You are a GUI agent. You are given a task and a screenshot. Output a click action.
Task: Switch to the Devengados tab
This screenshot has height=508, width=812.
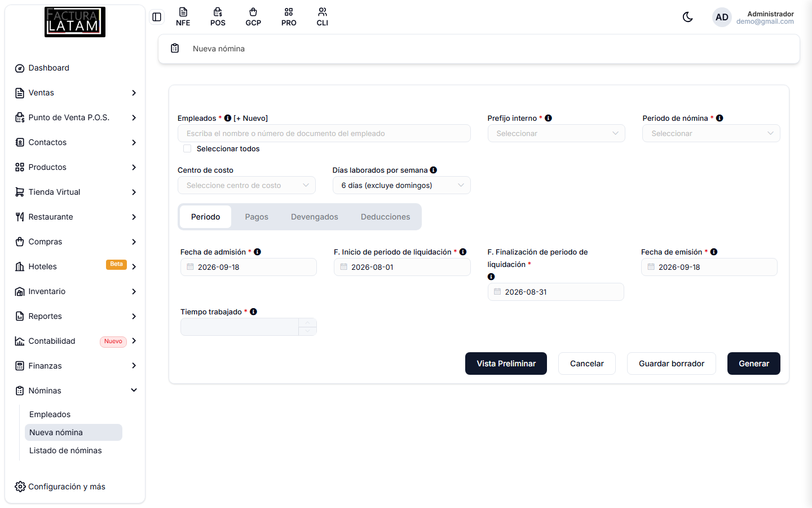point(315,217)
